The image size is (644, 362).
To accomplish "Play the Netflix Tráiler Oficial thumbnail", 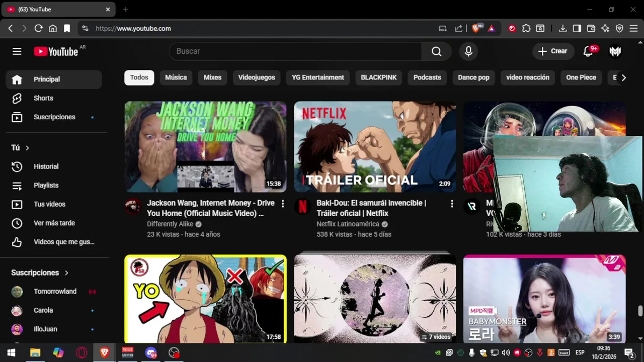I will click(x=375, y=147).
